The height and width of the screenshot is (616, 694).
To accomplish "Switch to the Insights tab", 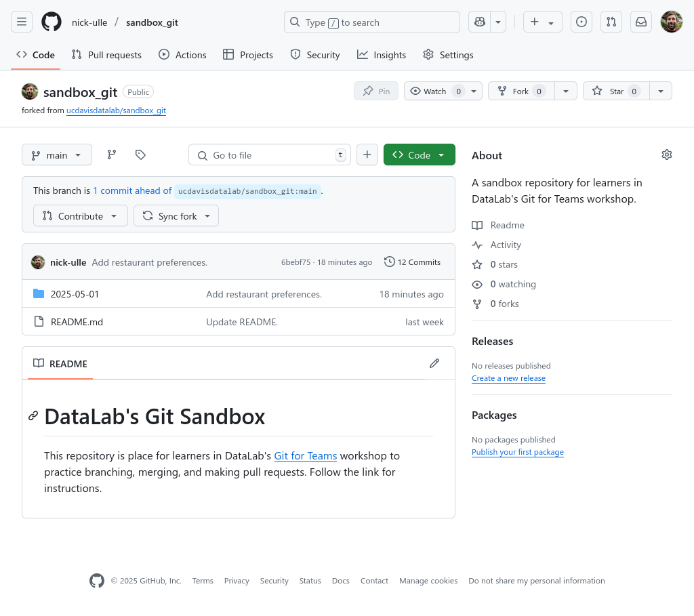I will coord(381,55).
